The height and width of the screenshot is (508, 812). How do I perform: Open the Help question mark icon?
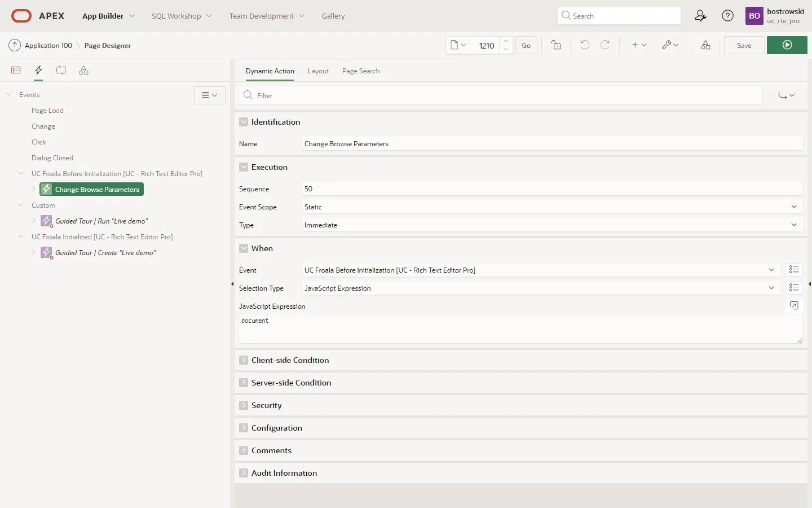[727, 16]
